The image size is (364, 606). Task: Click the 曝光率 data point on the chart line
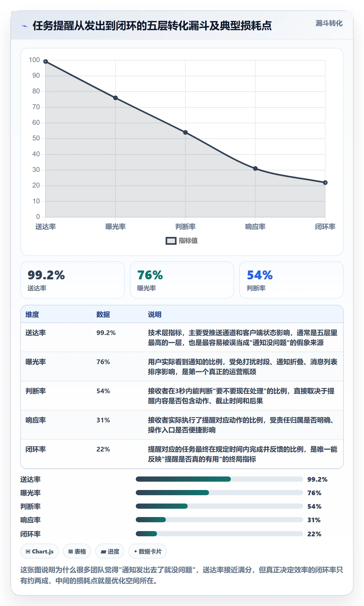pyautogui.click(x=115, y=98)
